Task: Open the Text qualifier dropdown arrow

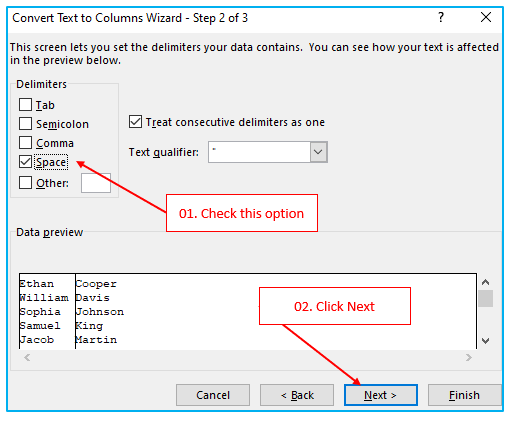Action: (x=318, y=152)
